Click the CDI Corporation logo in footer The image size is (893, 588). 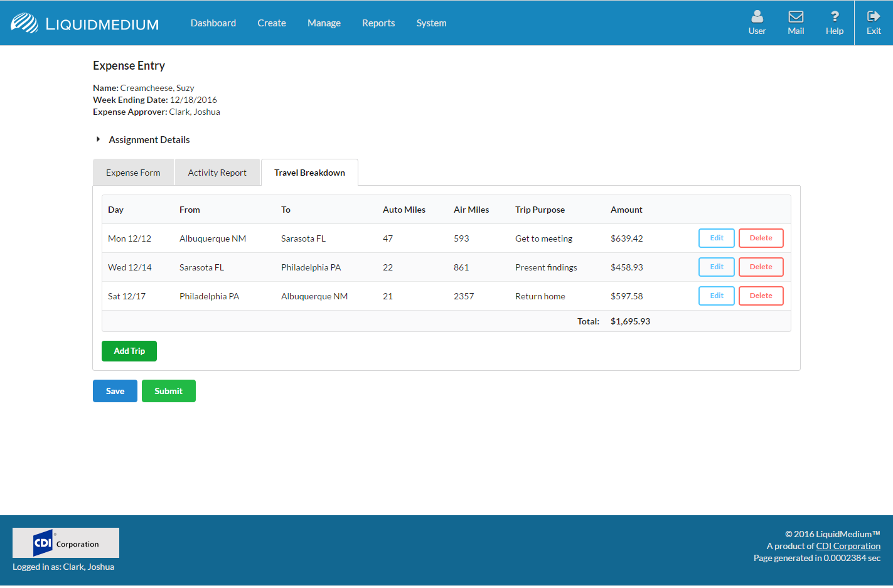pyautogui.click(x=66, y=543)
